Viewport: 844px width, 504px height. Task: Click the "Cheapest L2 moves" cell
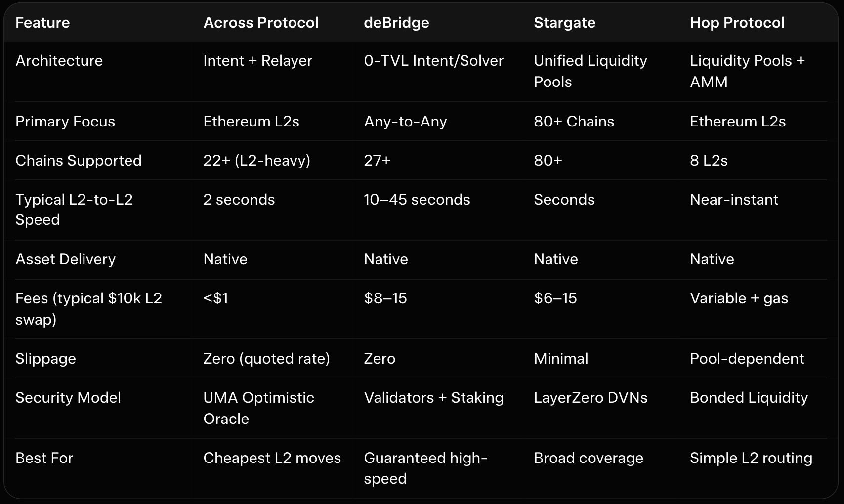(272, 458)
